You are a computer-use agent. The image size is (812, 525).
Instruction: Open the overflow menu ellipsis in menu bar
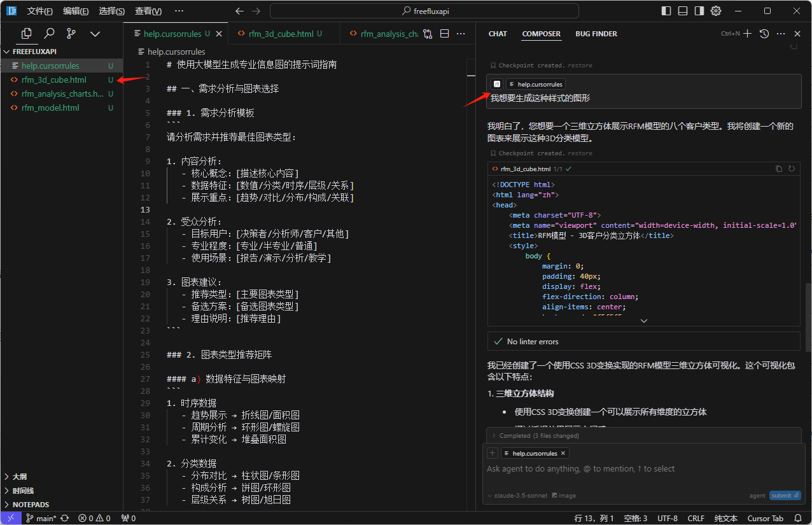coord(179,11)
